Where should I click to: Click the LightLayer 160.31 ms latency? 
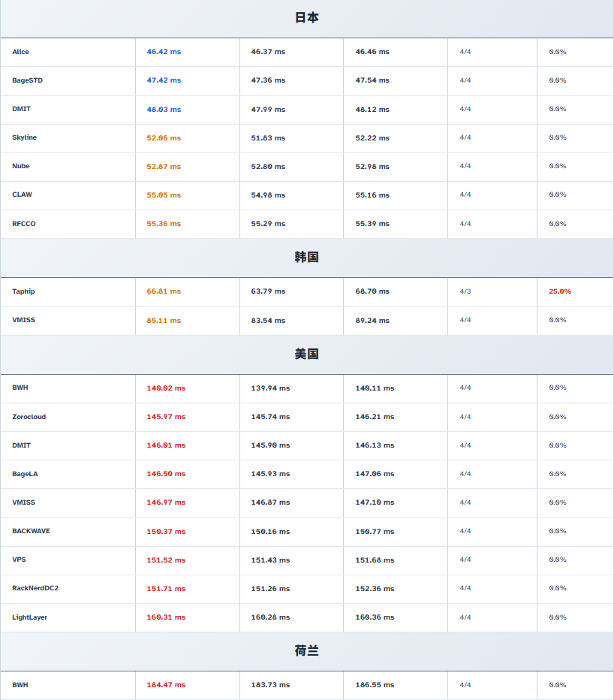coord(166,617)
